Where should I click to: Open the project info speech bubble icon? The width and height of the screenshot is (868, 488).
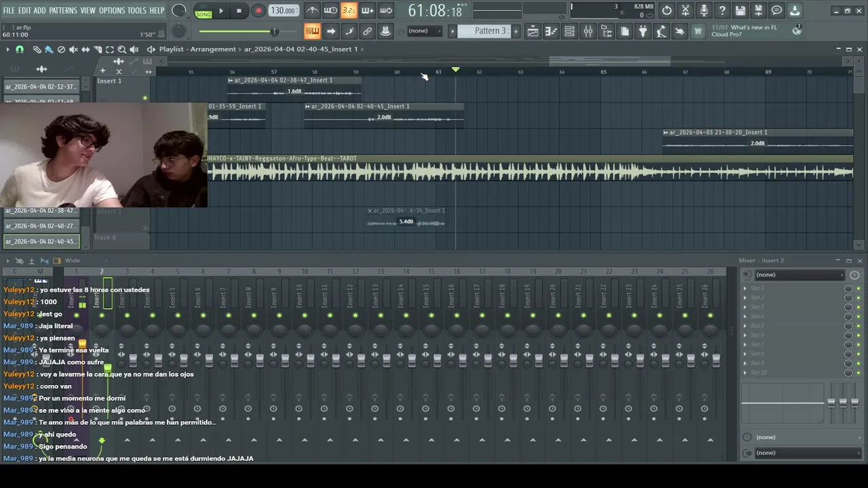[x=777, y=10]
